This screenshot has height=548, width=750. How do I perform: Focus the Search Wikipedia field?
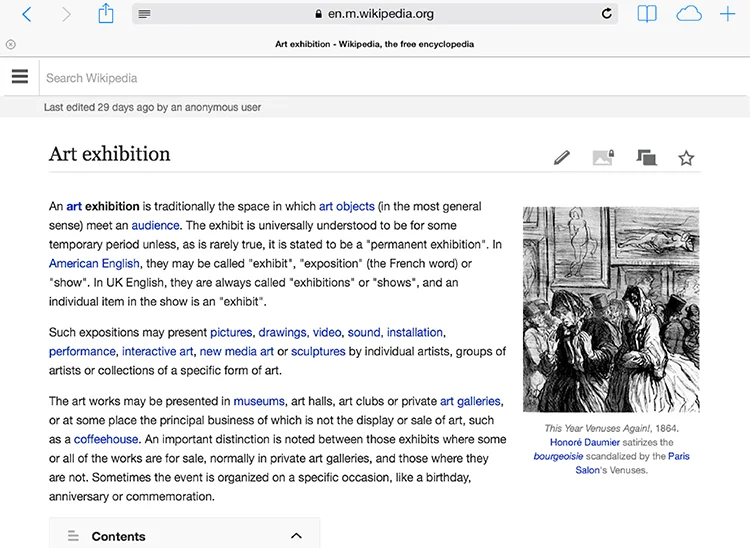tap(392, 78)
